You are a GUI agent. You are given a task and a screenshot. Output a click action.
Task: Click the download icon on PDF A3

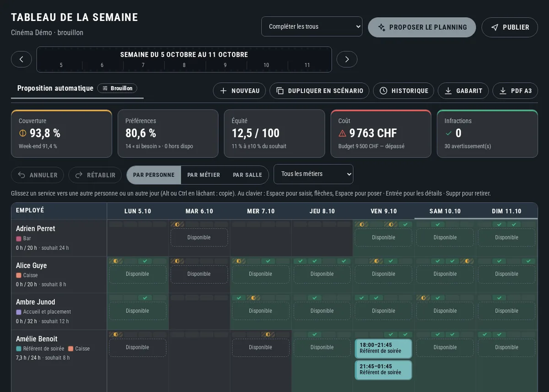(503, 91)
